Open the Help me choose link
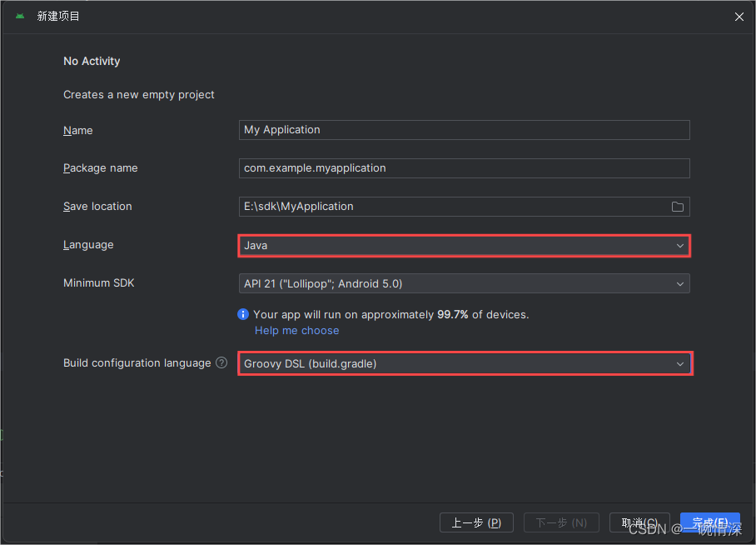This screenshot has width=756, height=545. tap(297, 330)
